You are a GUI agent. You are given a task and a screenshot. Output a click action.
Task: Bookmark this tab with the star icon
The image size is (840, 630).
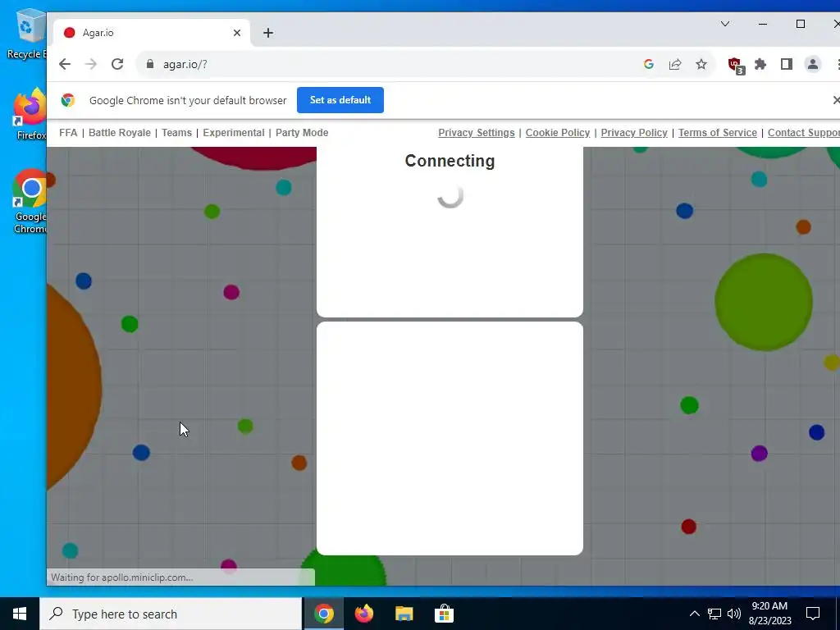pos(701,64)
